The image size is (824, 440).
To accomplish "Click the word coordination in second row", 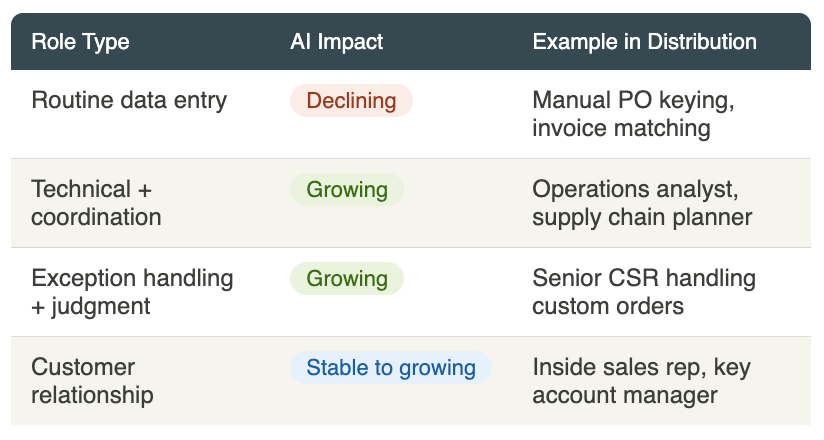I will point(96,217).
